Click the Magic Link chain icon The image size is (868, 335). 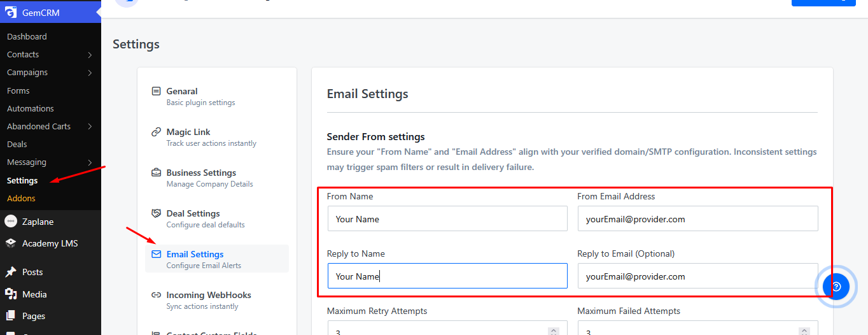click(x=156, y=132)
